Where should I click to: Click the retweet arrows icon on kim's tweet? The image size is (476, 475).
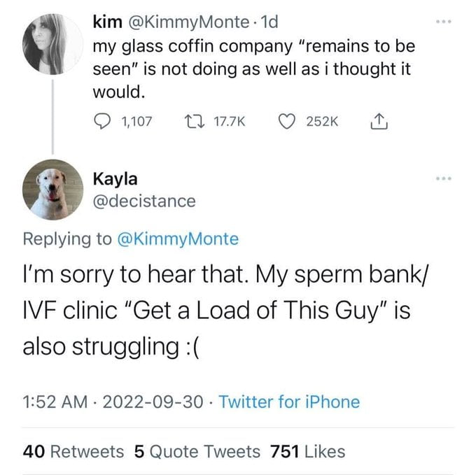[x=195, y=121]
